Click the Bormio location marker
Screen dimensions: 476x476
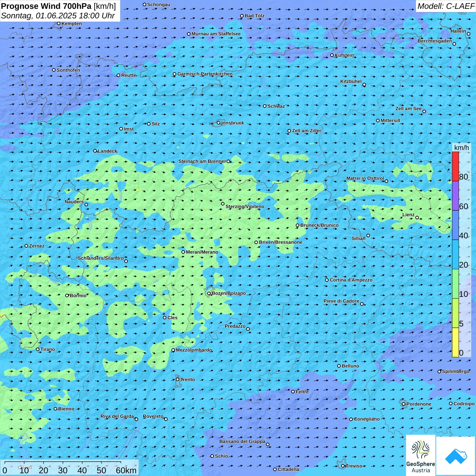pyautogui.click(x=67, y=295)
